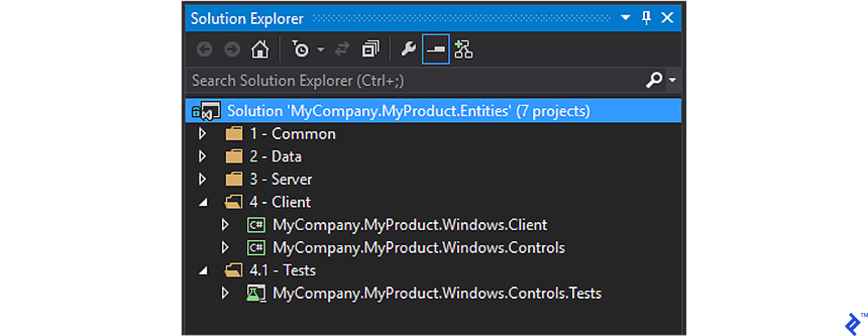The height and width of the screenshot is (336, 868).
Task: Click the Collapse All icon
Action: point(370,49)
